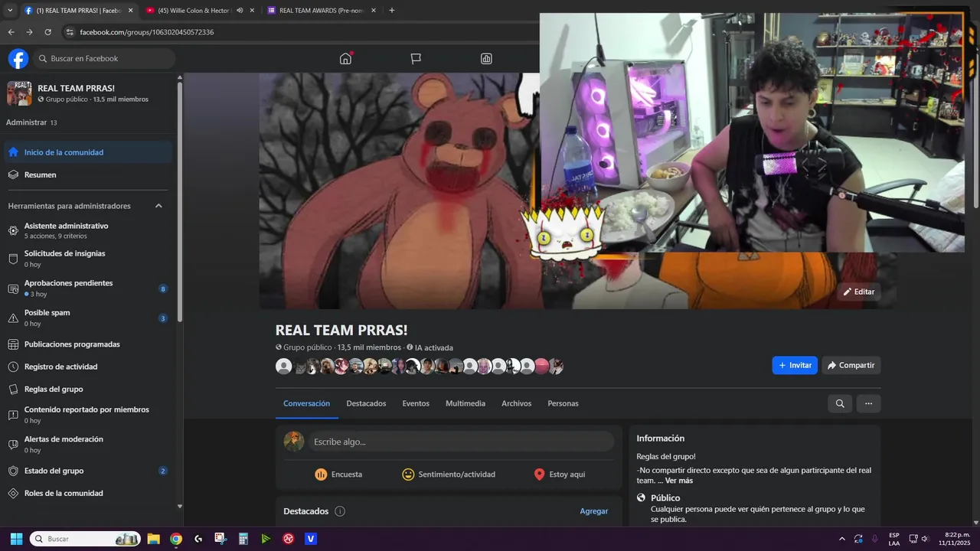Click the group thumbnail in sidebar header
Viewport: 980px width, 551px height.
19,93
